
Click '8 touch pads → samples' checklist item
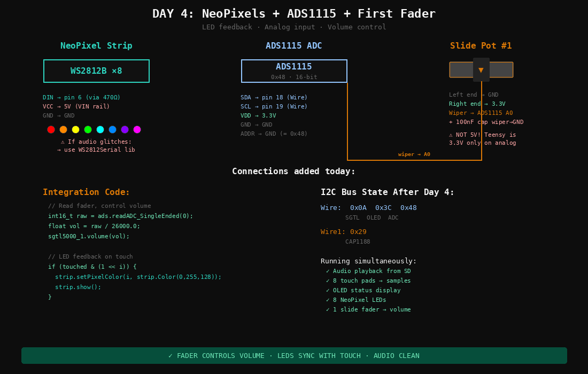[368, 280]
